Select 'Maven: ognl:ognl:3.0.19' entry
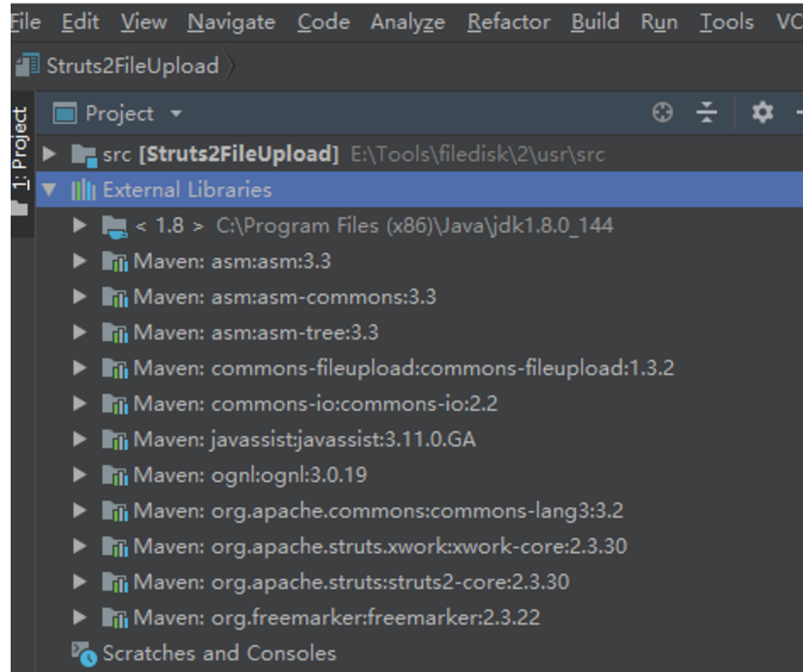This screenshot has width=803, height=672. 419,475
